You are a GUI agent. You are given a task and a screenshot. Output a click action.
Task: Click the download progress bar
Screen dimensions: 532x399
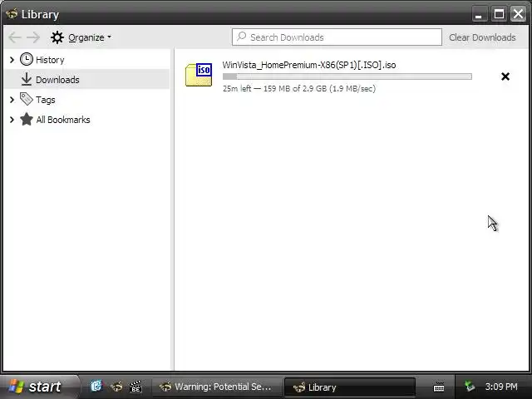[x=347, y=76]
